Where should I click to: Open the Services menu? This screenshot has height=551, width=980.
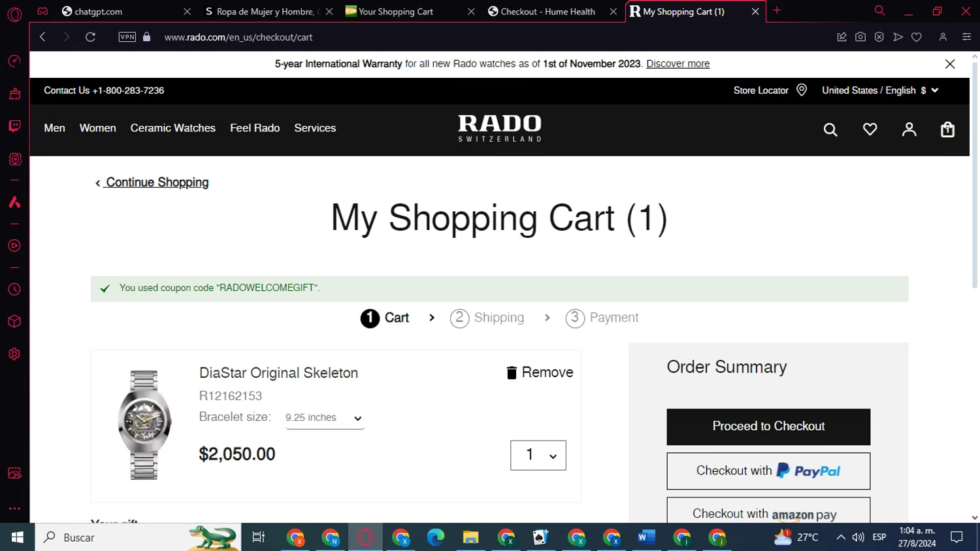[315, 128]
